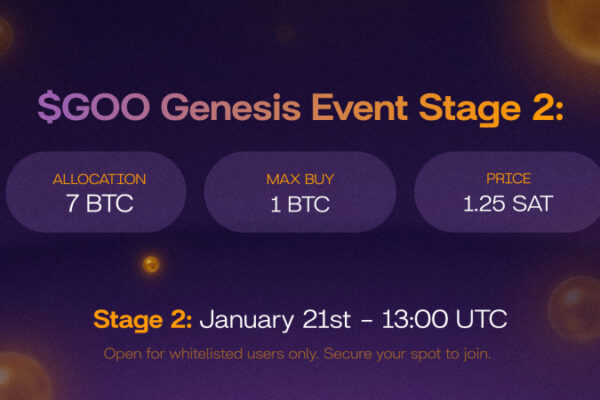The image size is (600, 400).
Task: Click the MAX BUY label
Action: coord(300,180)
